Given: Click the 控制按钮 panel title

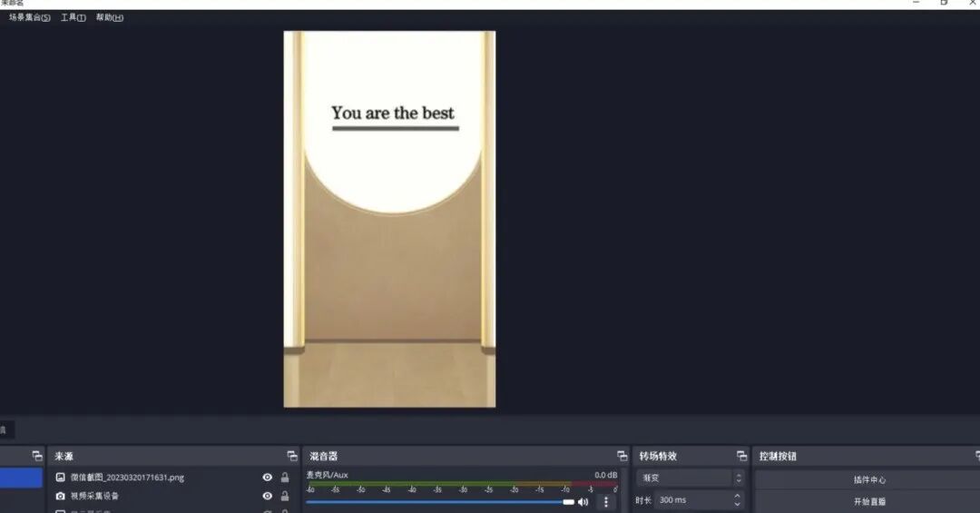Looking at the screenshot, I should point(779,456).
